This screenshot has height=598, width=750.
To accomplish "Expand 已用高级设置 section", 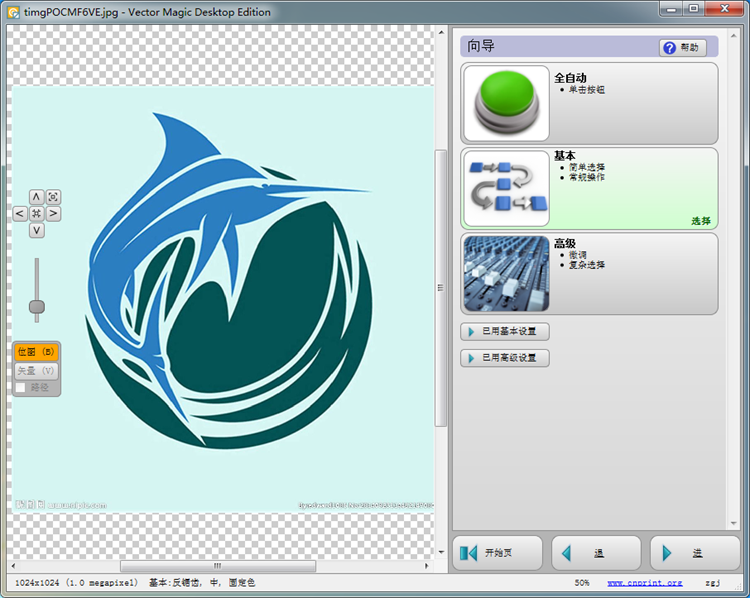I will click(505, 358).
